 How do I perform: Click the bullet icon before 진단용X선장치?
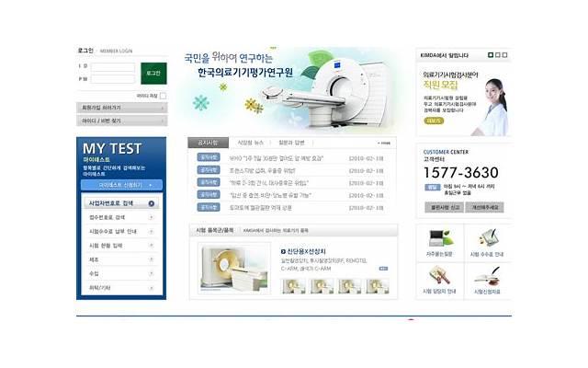click(283, 251)
